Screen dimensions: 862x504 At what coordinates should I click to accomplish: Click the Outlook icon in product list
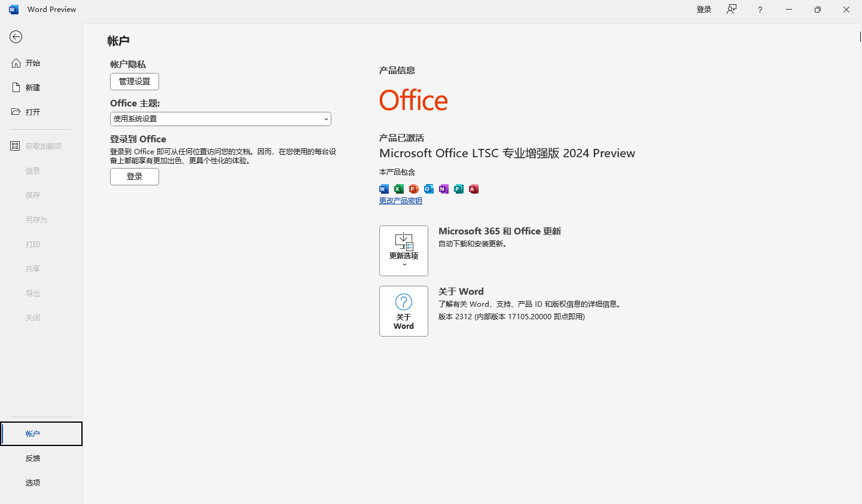429,189
